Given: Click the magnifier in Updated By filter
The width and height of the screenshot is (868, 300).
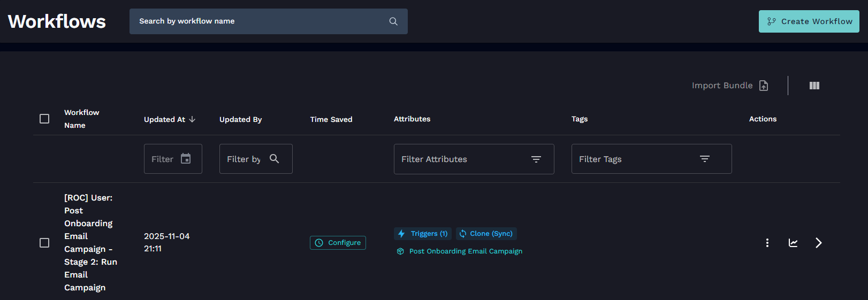Looking at the screenshot, I should click(275, 159).
